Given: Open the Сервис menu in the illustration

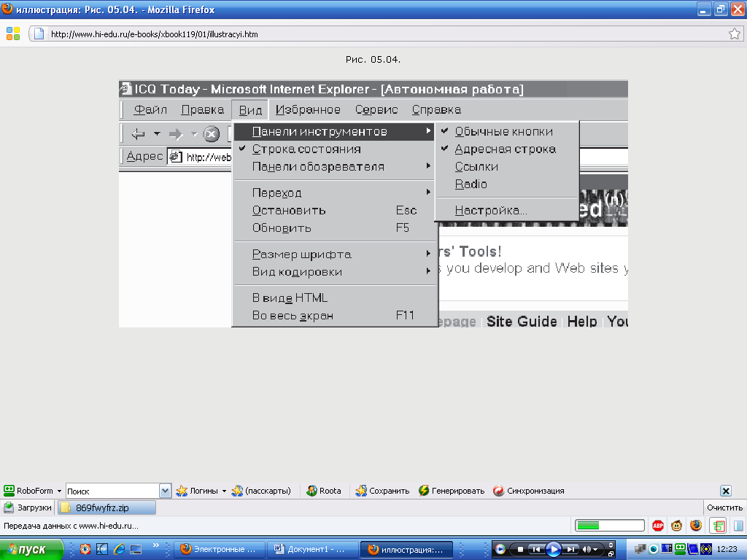Looking at the screenshot, I should pyautogui.click(x=376, y=109).
